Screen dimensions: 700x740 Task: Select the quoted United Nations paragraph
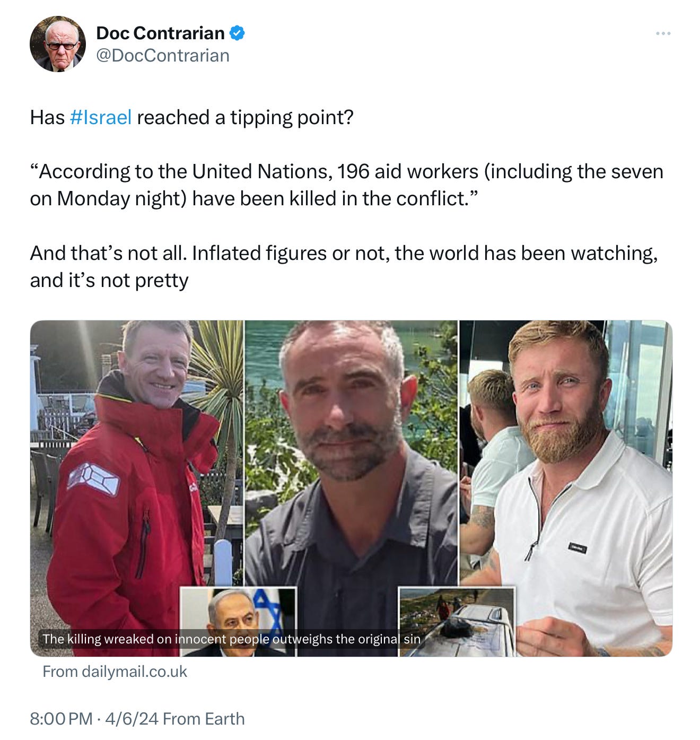[347, 185]
